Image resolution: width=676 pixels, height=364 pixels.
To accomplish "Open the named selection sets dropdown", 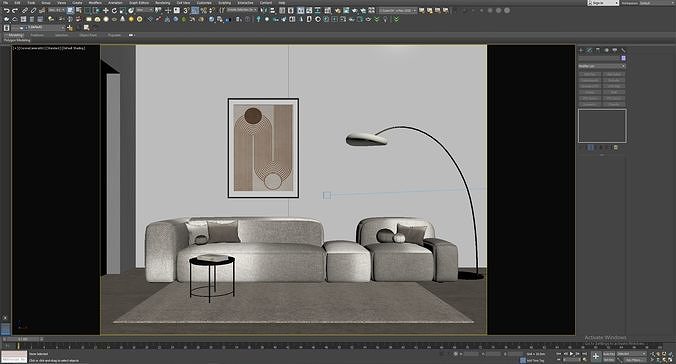I will coord(242,10).
